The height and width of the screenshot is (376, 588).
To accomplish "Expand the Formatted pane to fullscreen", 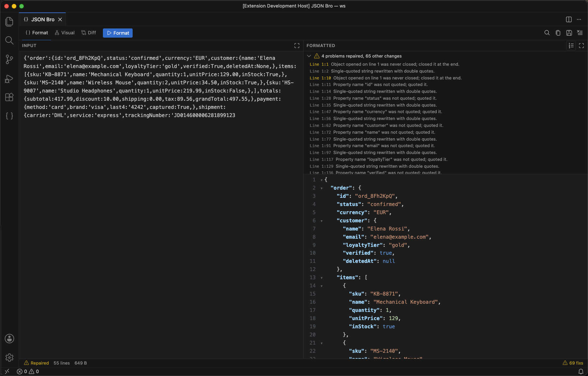I will point(581,46).
